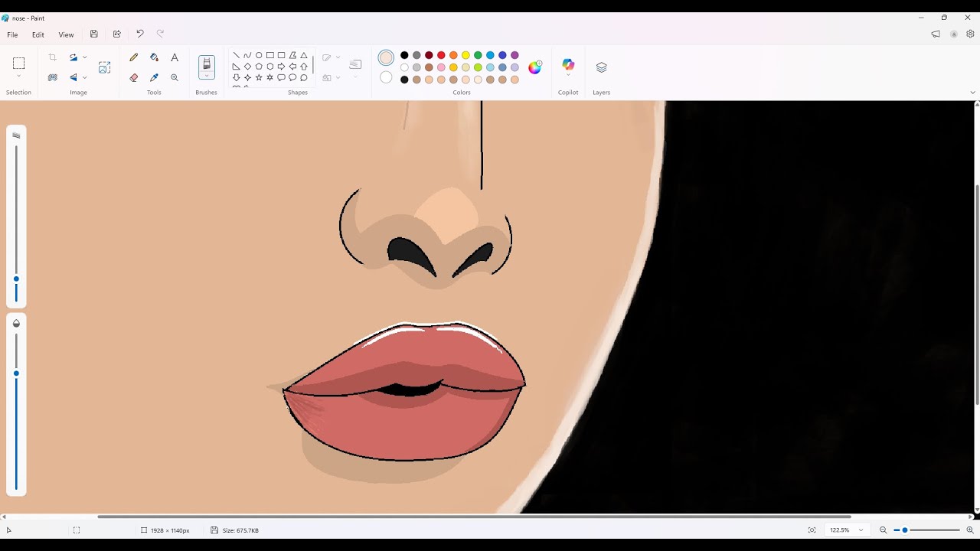Viewport: 980px width, 551px height.
Task: Pick the yellow color swatch
Action: [465, 55]
